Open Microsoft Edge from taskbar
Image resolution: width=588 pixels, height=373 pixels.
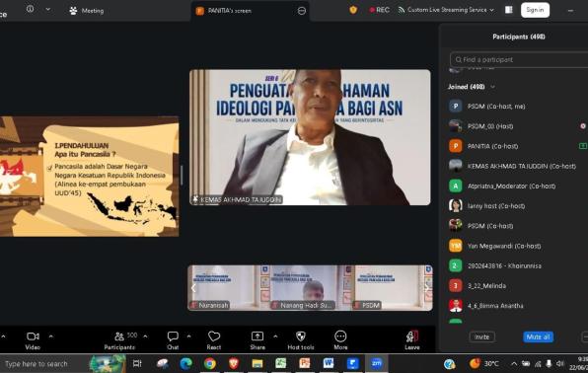(x=186, y=363)
